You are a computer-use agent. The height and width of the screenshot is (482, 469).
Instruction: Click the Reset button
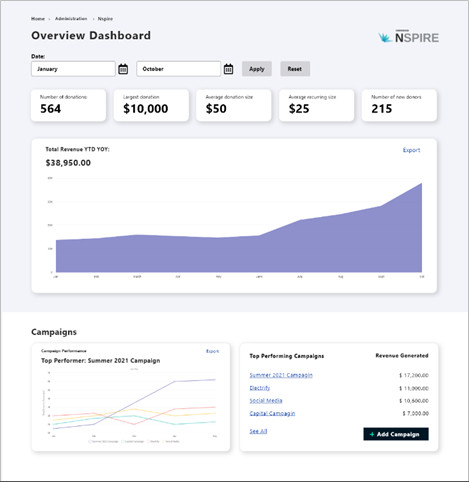(295, 69)
